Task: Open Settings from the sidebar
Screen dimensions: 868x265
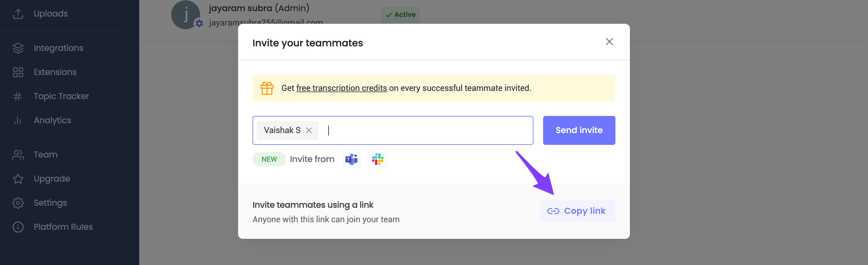Action: (x=50, y=203)
